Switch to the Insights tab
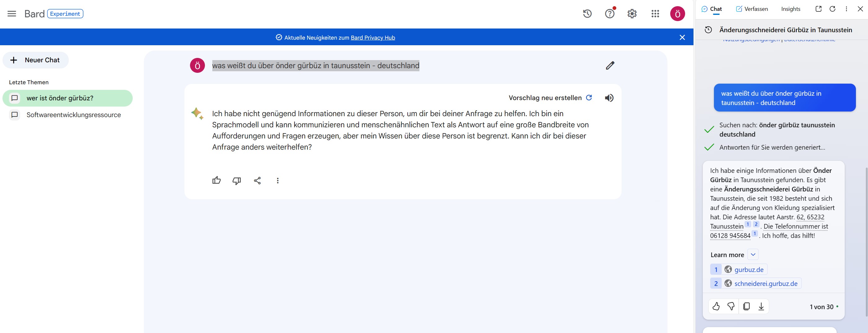Viewport: 868px width, 333px height. point(790,9)
